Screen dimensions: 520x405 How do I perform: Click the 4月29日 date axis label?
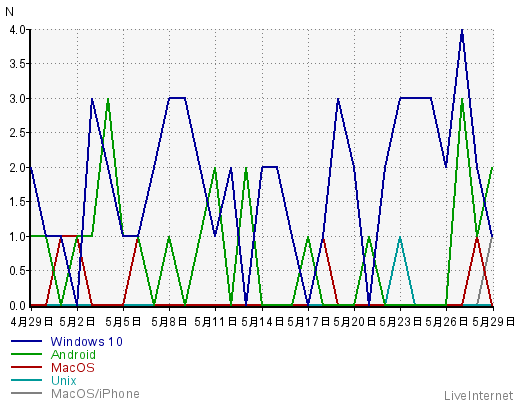[x=32, y=322]
